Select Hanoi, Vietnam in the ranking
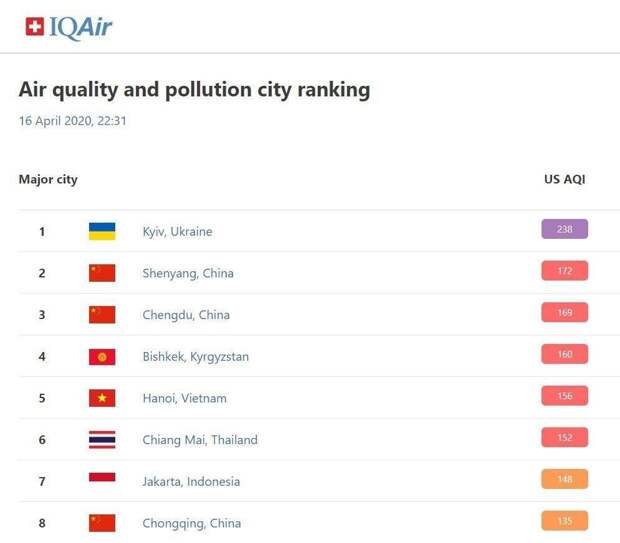The image size is (620, 543). click(x=185, y=398)
